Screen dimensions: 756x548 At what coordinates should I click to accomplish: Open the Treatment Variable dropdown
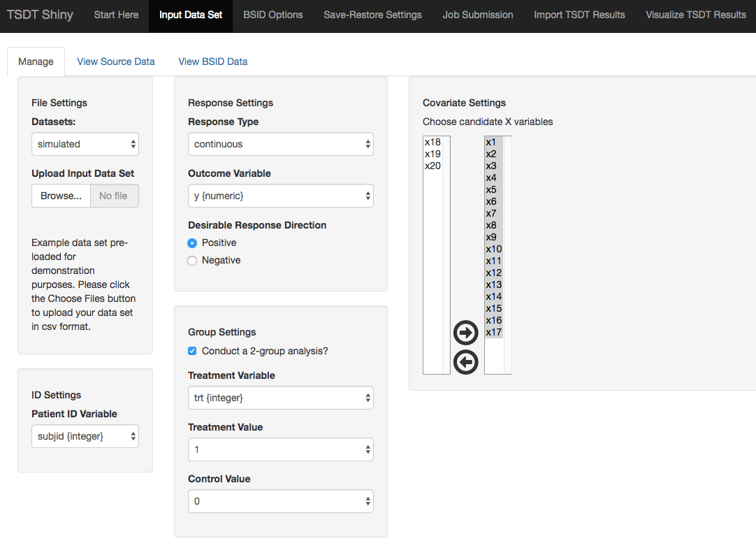pyautogui.click(x=281, y=398)
